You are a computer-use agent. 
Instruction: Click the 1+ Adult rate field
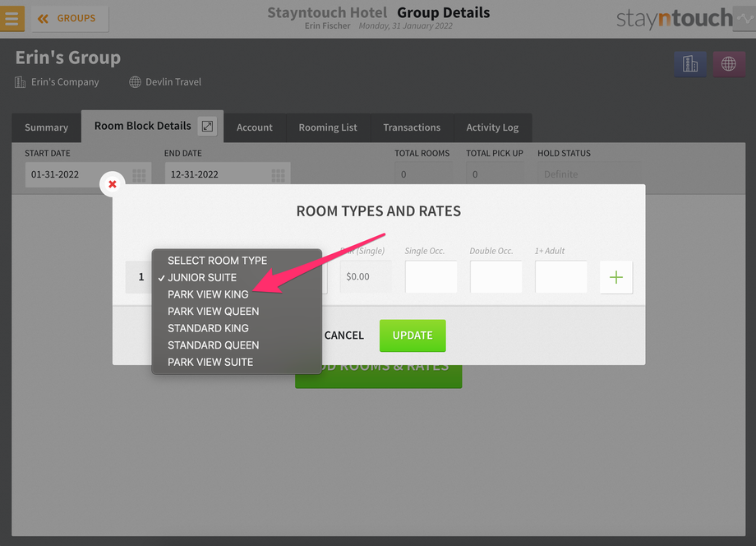(561, 277)
